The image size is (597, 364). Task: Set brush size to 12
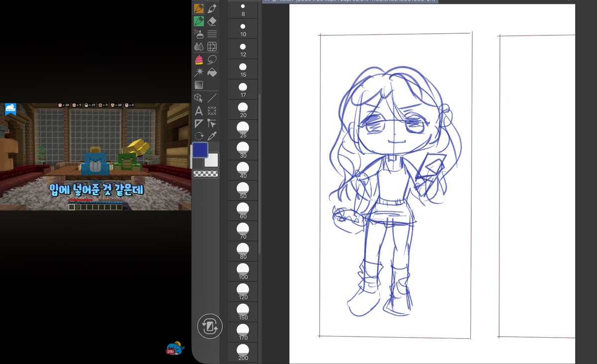(243, 49)
